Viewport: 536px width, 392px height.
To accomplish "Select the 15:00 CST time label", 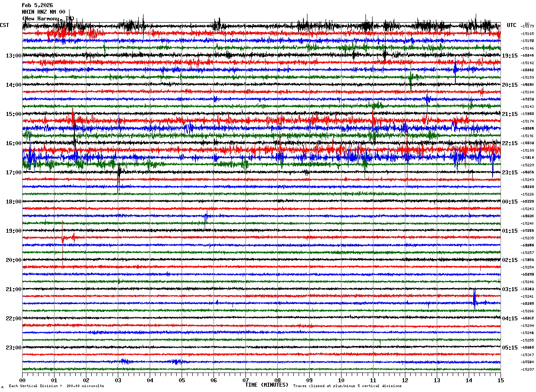I will click(x=14, y=114).
